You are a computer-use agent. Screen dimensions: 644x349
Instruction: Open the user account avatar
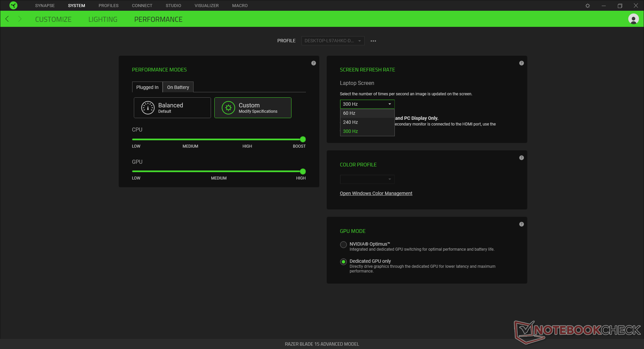(x=633, y=19)
